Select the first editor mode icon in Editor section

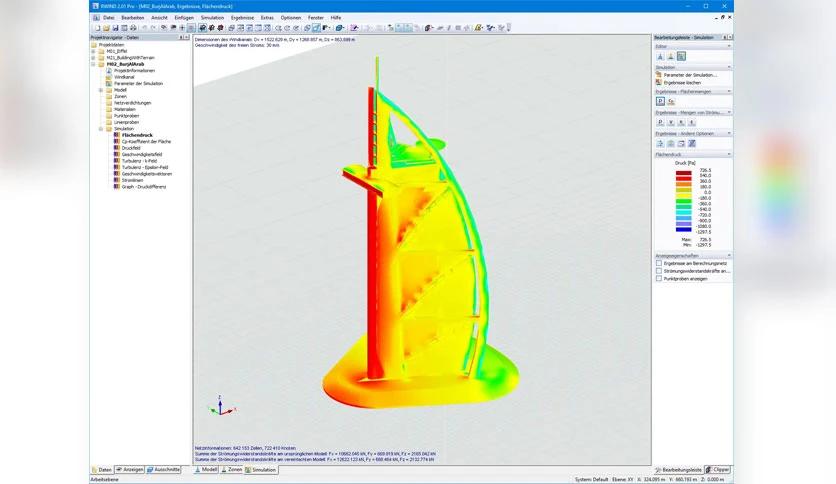(660, 57)
